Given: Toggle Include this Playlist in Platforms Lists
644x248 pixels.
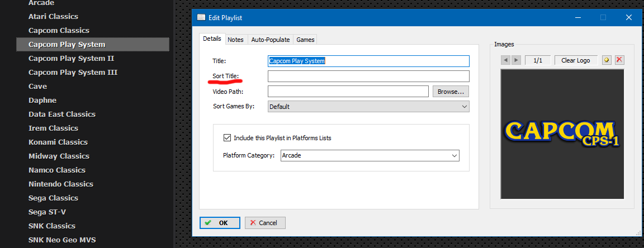Looking at the screenshot, I should point(227,138).
